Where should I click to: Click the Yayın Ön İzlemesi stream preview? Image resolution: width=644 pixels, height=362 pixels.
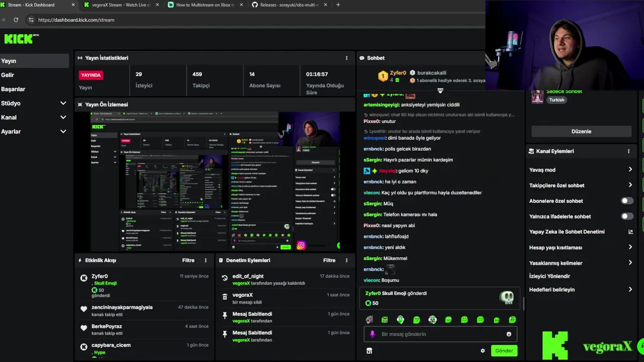(215, 181)
